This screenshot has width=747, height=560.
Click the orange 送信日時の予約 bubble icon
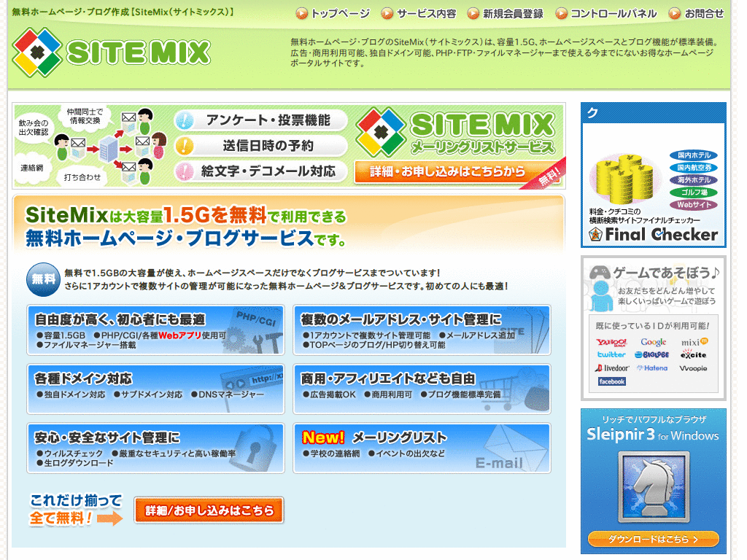click(x=184, y=146)
